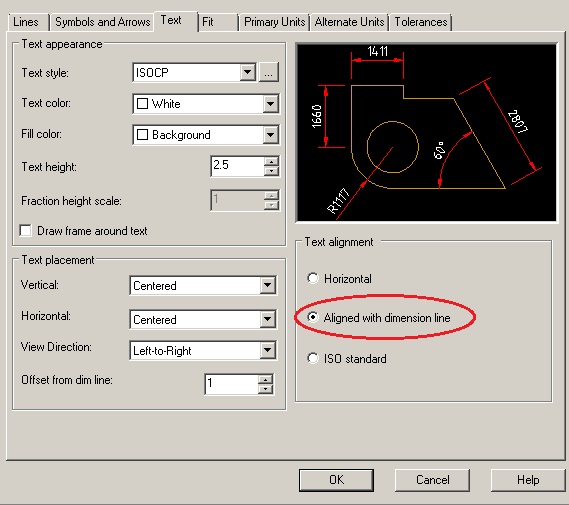Click the Fraction height scale field
This screenshot has height=505, width=569.
(237, 200)
